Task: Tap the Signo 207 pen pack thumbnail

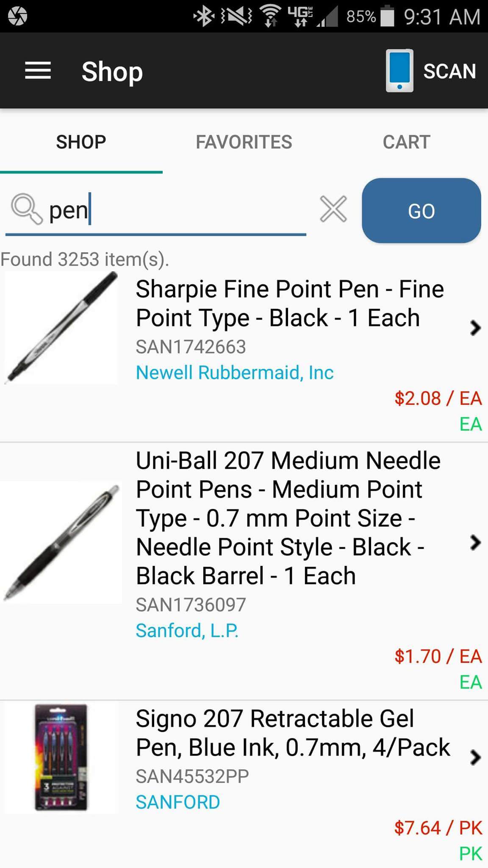Action: point(61,757)
